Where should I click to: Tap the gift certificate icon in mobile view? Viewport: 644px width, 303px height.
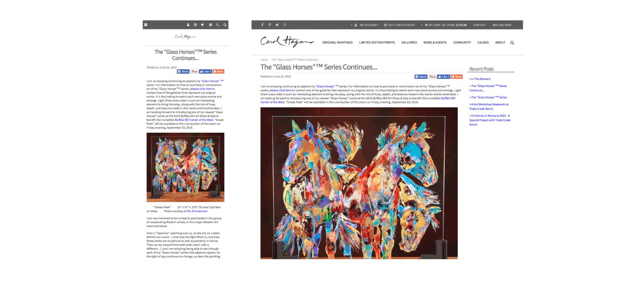(x=195, y=25)
